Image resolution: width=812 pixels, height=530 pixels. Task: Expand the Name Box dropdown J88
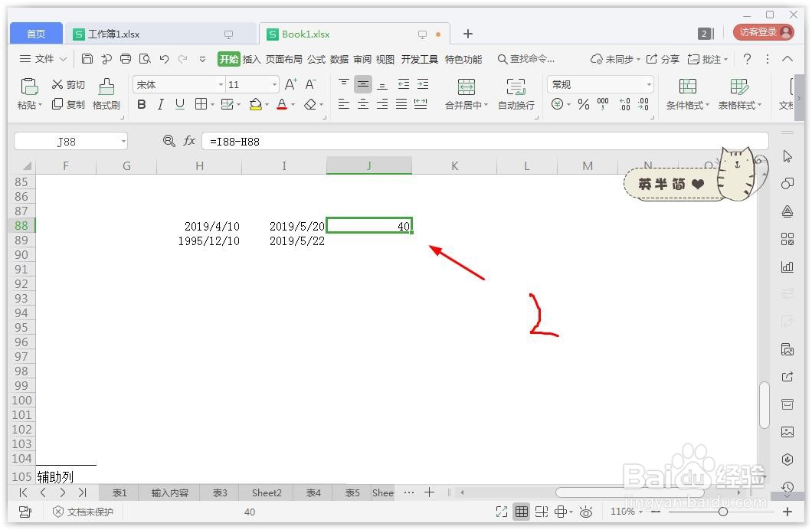point(123,141)
